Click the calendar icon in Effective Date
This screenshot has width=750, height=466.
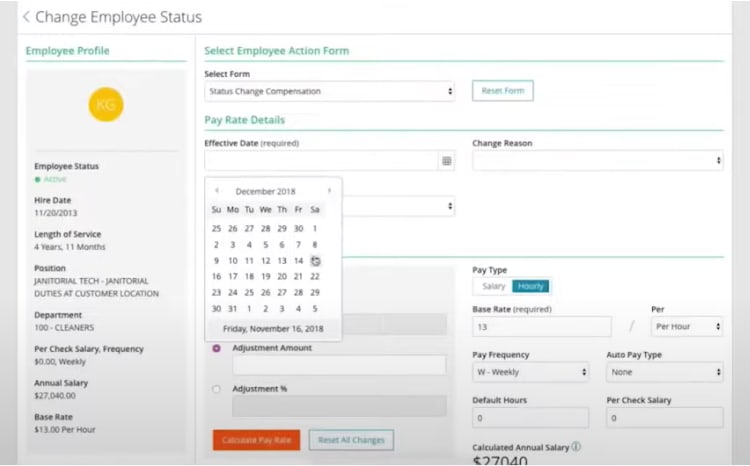click(447, 160)
